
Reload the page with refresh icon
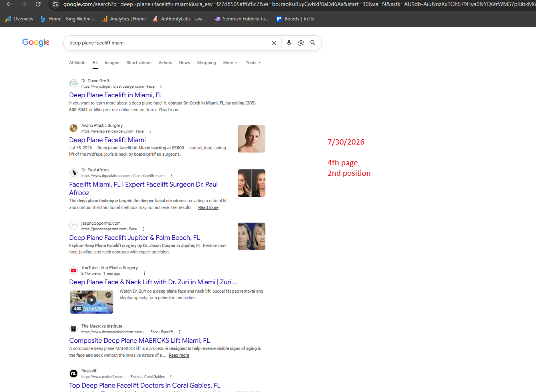(38, 4)
